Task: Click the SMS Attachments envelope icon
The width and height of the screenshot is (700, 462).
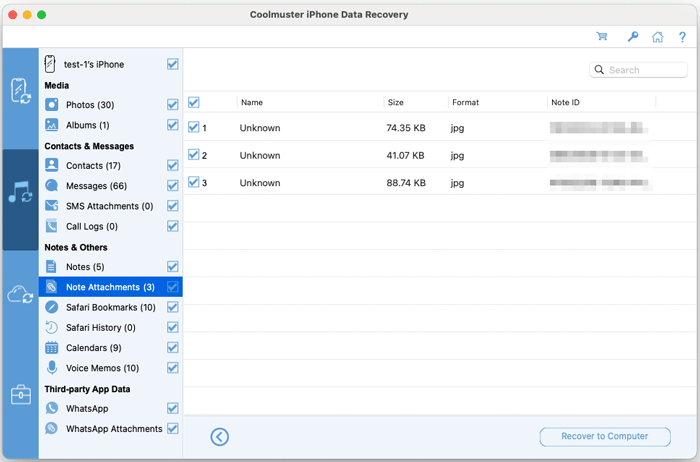Action: tap(51, 206)
